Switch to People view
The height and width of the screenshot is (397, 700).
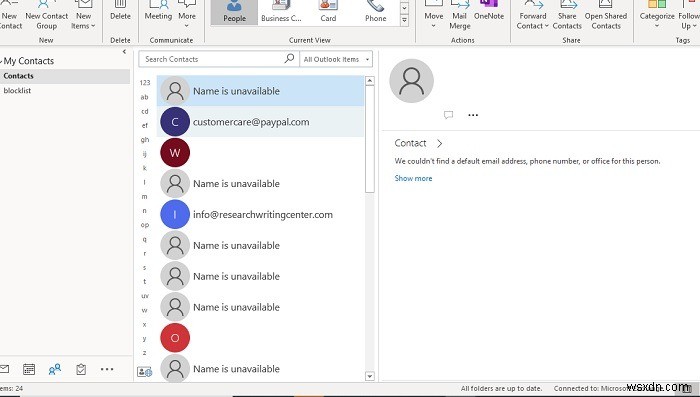234,12
